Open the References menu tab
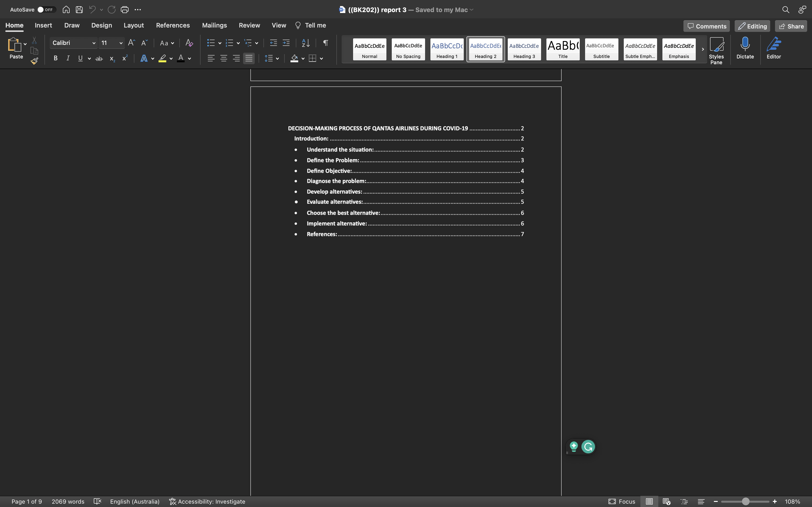 173,25
